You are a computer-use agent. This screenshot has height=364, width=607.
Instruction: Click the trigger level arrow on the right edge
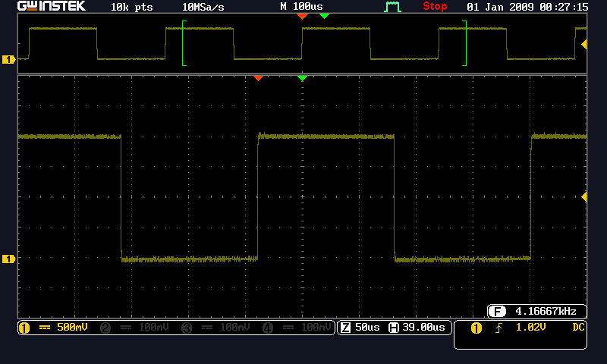click(584, 197)
